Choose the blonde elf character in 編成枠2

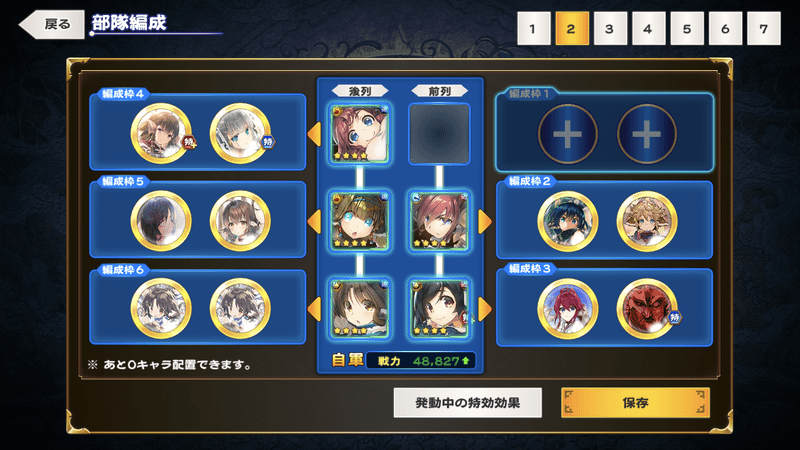(x=647, y=221)
